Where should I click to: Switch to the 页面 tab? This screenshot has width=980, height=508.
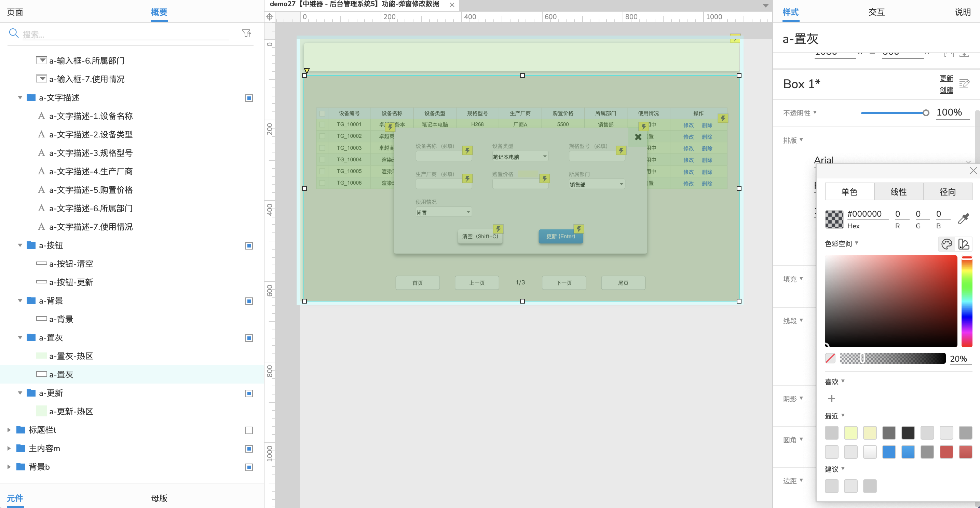[15, 12]
